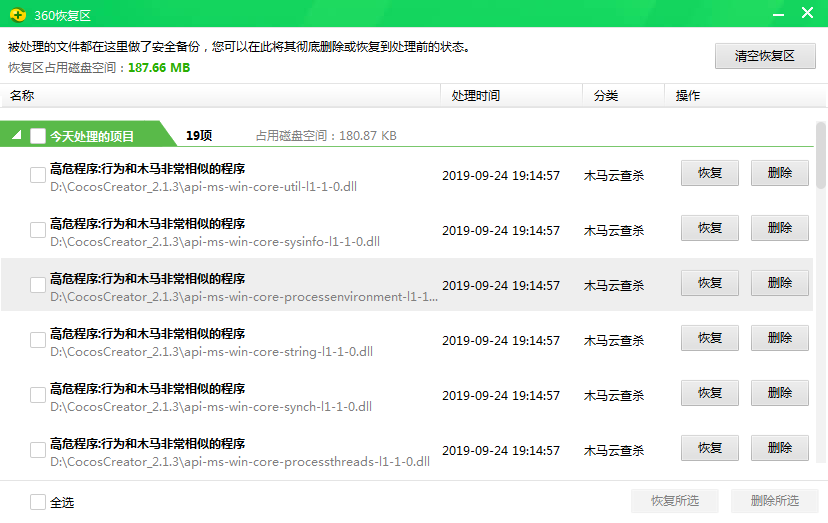The height and width of the screenshot is (523, 828).
Task: Select file path api-ms-win-core-util-l1-1-0.dll text
Action: click(x=203, y=187)
